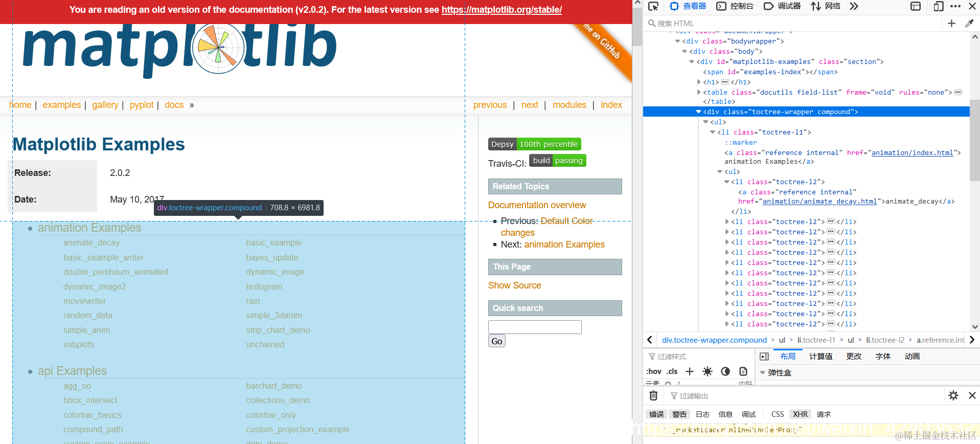Toggle the 警告 (Warnings) console filter

point(679,414)
